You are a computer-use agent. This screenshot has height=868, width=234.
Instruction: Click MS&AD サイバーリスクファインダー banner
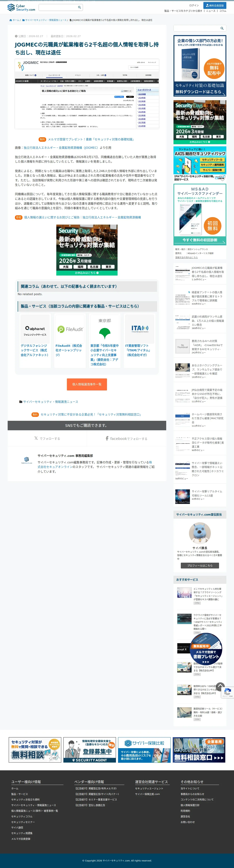pos(200,214)
